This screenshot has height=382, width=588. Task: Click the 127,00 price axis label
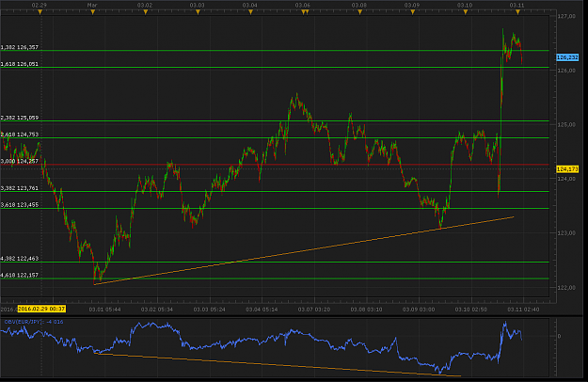click(566, 16)
